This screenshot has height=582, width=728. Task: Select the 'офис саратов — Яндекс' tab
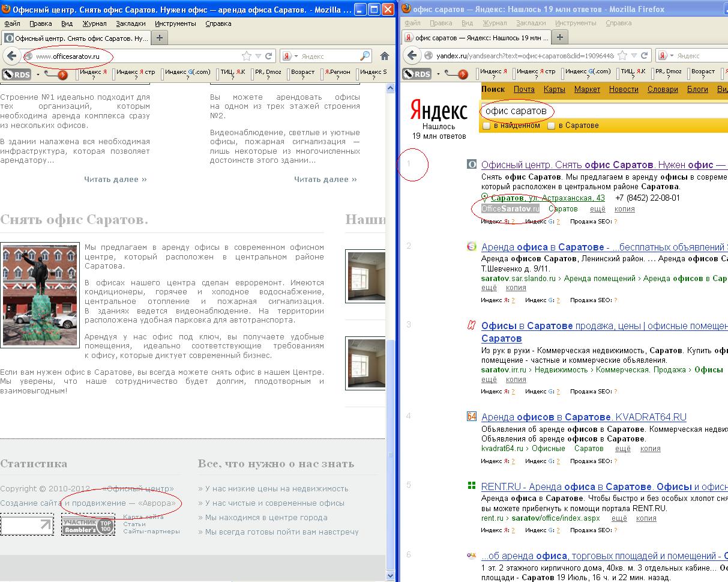point(477,38)
